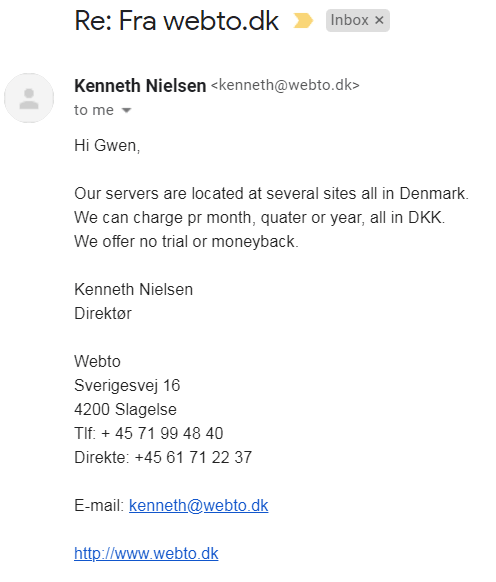Click the line about servers in Denmark
This screenshot has width=496, height=582.
[271, 193]
